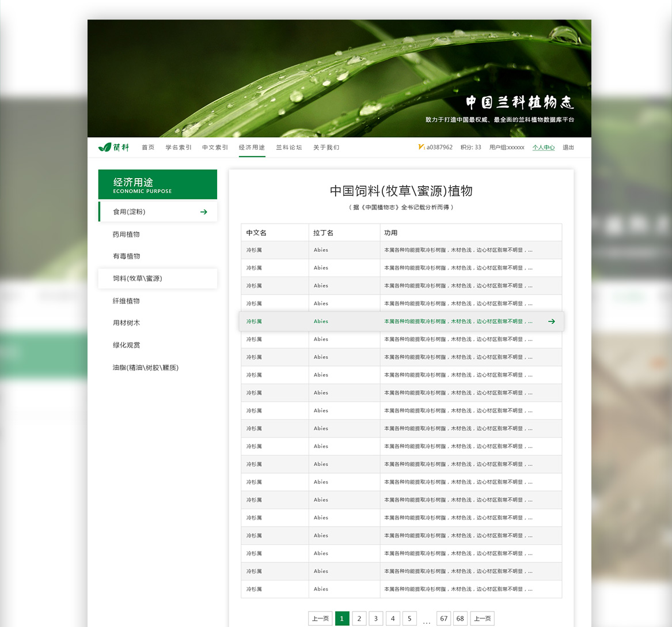
Task: Select 纤维植物 in the sidebar
Action: [126, 301]
